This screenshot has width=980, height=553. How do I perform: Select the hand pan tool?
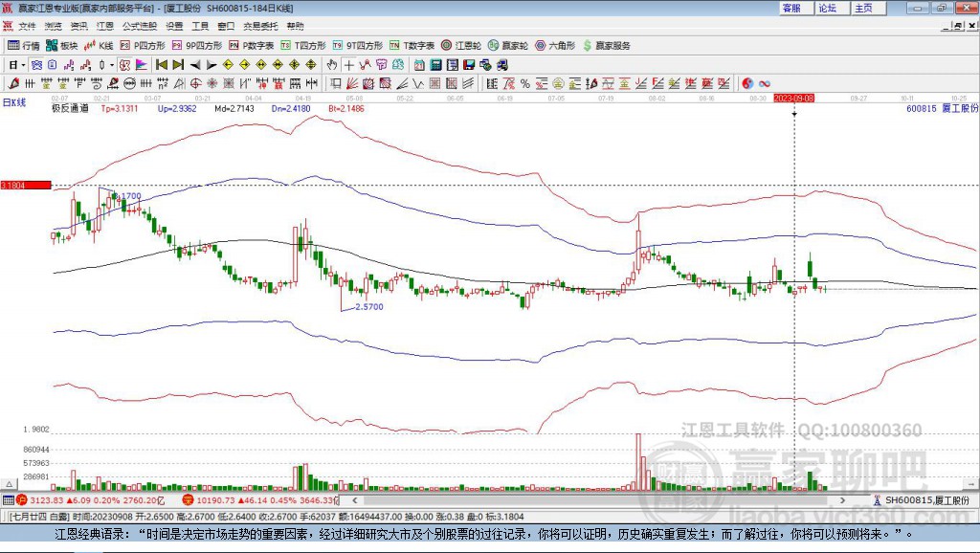(x=332, y=65)
